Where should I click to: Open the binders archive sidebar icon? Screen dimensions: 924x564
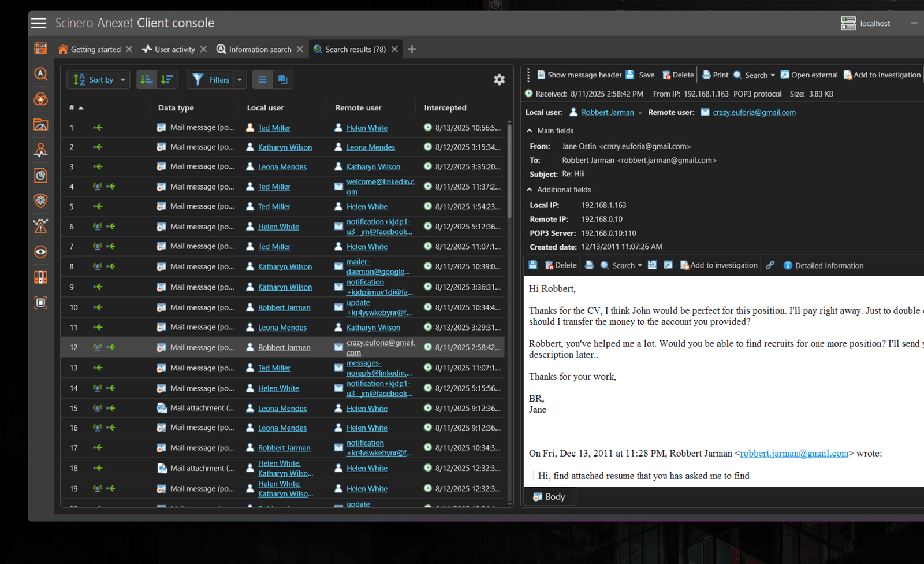[x=40, y=277]
